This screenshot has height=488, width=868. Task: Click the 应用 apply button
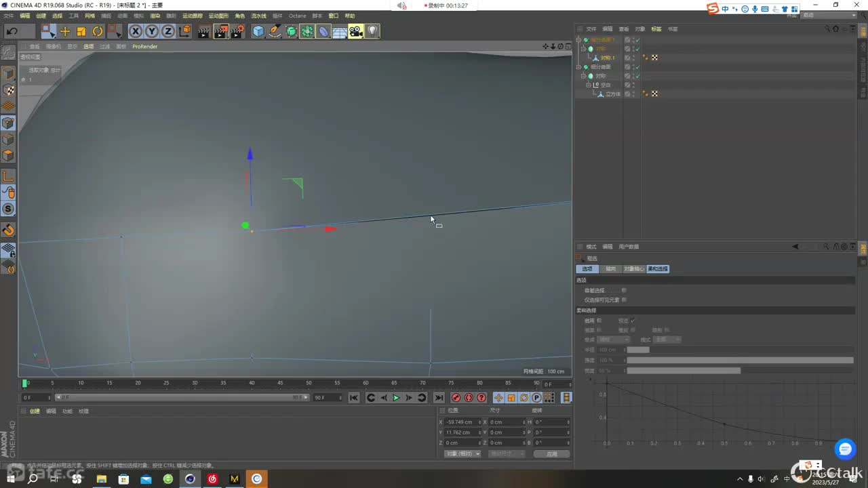pos(552,453)
